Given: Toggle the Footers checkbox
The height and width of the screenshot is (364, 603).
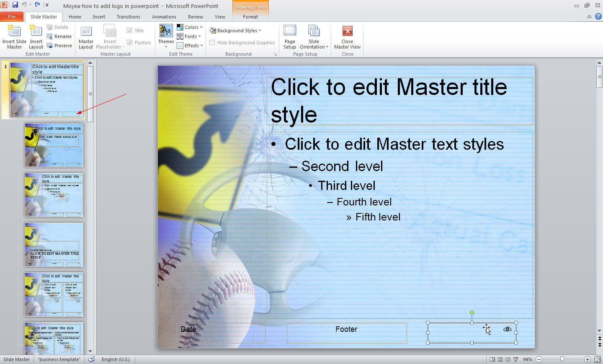Looking at the screenshot, I should click(x=130, y=42).
